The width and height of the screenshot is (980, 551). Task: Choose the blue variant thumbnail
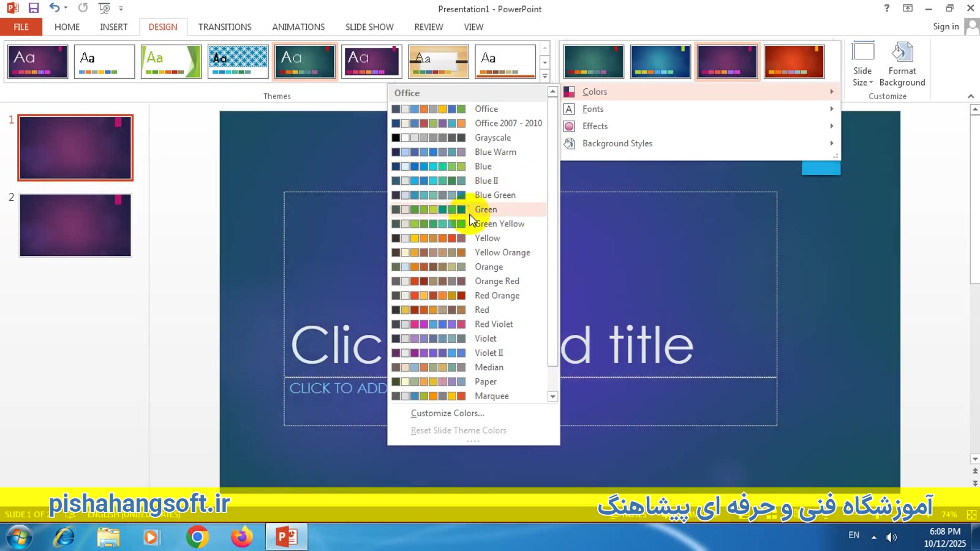click(660, 61)
